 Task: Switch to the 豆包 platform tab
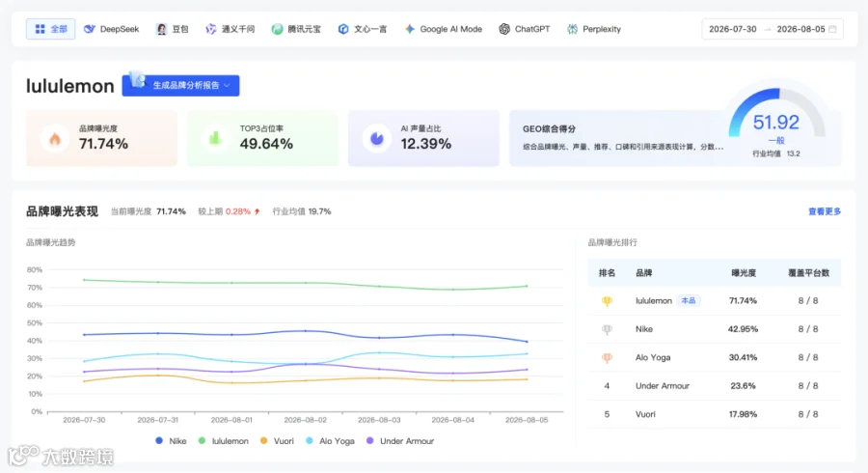point(172,29)
